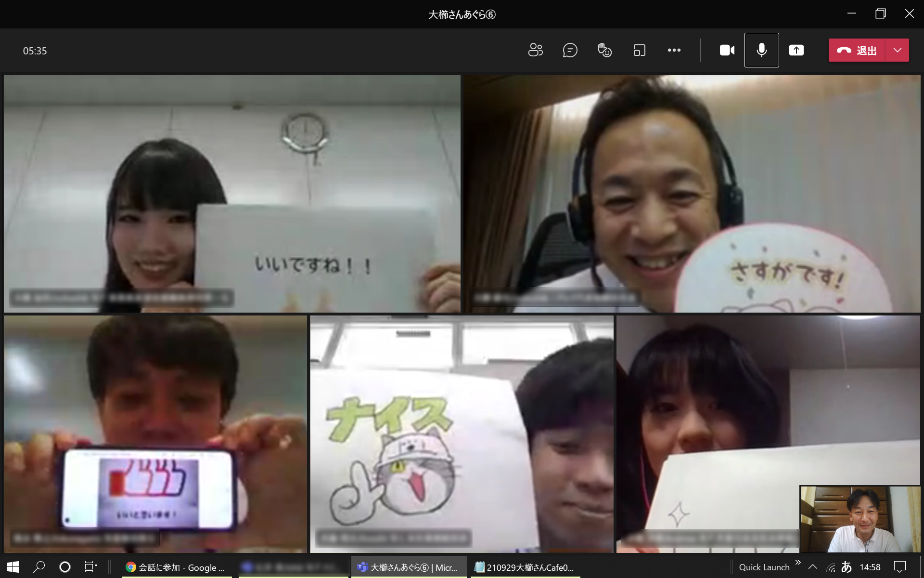Select the self-view video thumbnail
The height and width of the screenshot is (578, 924).
point(860,519)
